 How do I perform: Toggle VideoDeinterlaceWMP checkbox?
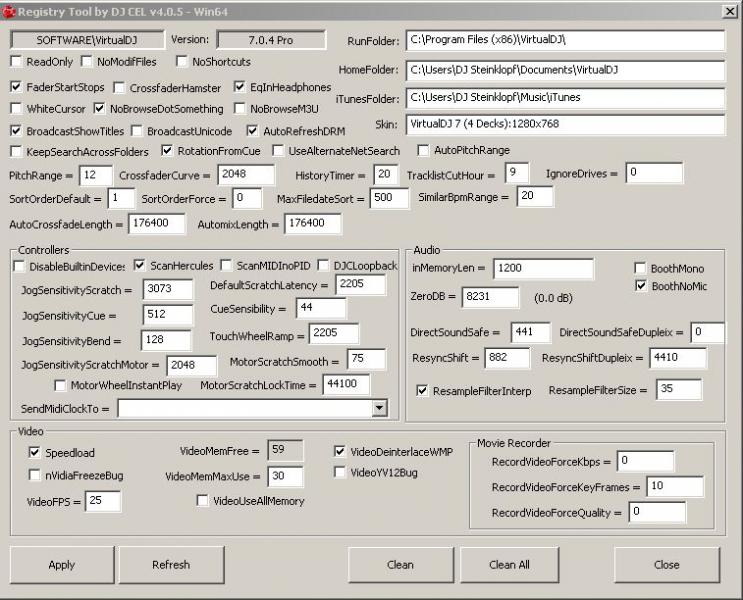(340, 452)
